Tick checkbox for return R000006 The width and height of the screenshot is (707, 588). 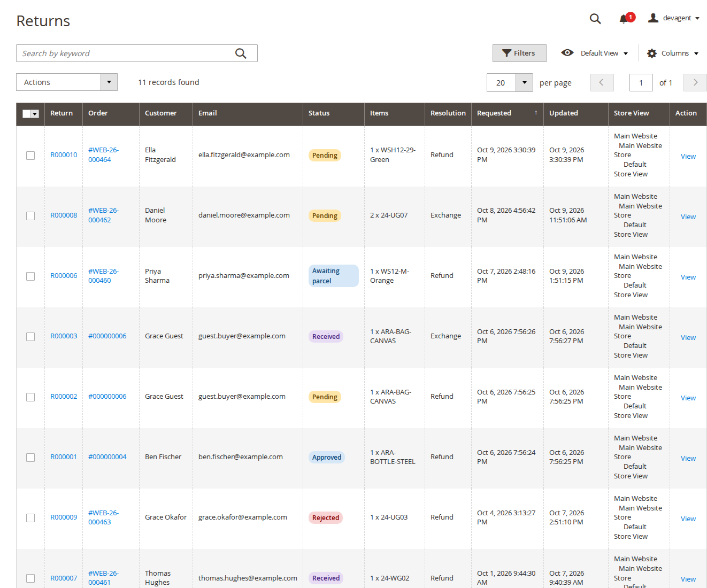[30, 276]
